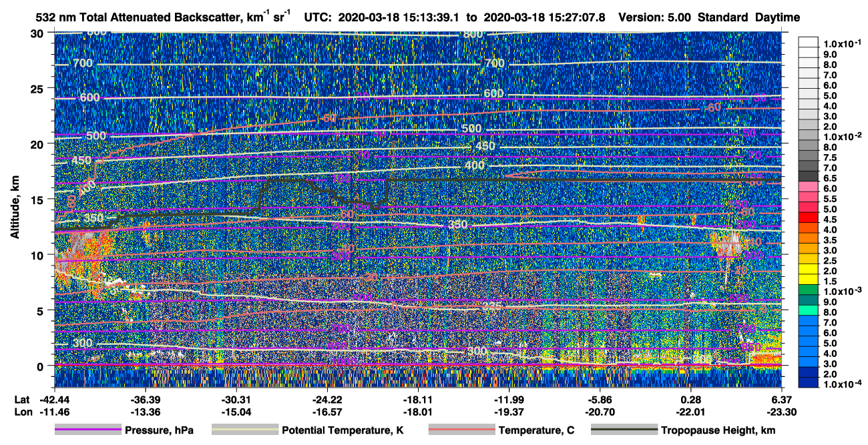Click the dark blue 1.0x10-4 colorbar swatch

[808, 384]
